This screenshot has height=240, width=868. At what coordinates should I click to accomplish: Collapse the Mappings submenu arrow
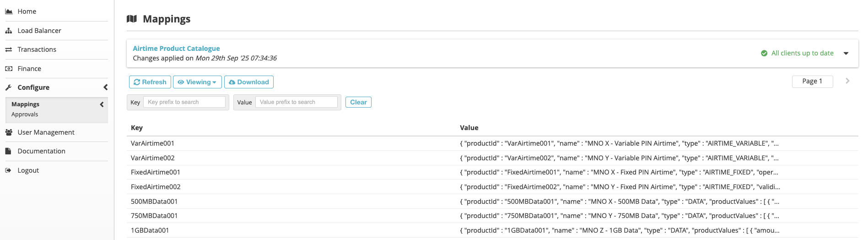(x=102, y=104)
